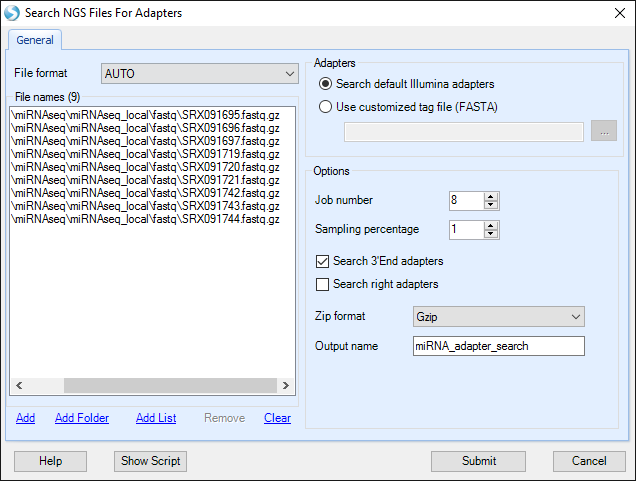The image size is (636, 481).
Task: Select Search default Illumina adapters option
Action: pos(325,84)
